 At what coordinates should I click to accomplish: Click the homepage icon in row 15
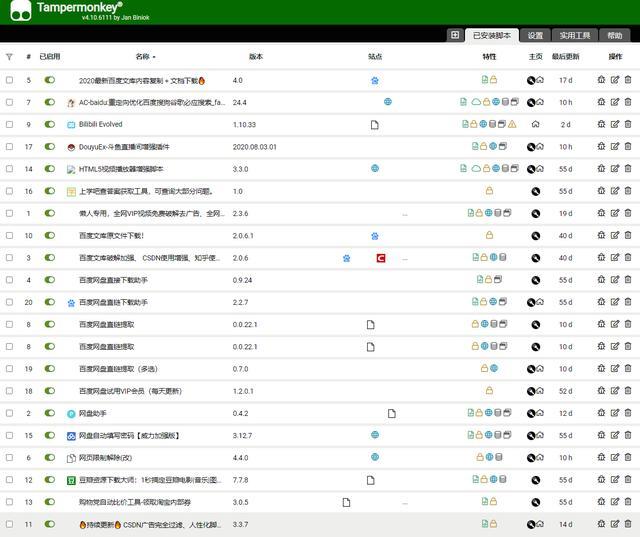tap(540, 435)
